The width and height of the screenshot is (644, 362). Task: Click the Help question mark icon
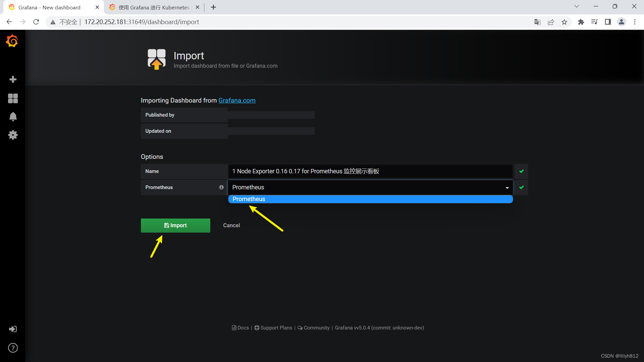(x=12, y=348)
